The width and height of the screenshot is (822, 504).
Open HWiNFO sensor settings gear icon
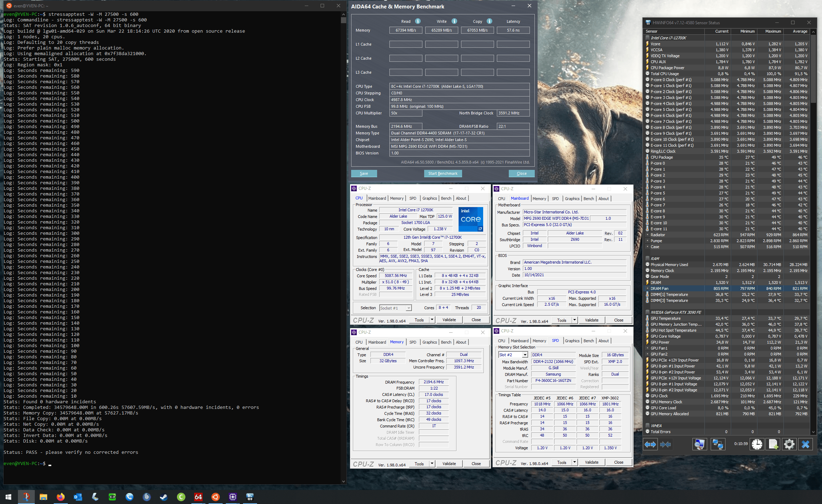click(789, 444)
